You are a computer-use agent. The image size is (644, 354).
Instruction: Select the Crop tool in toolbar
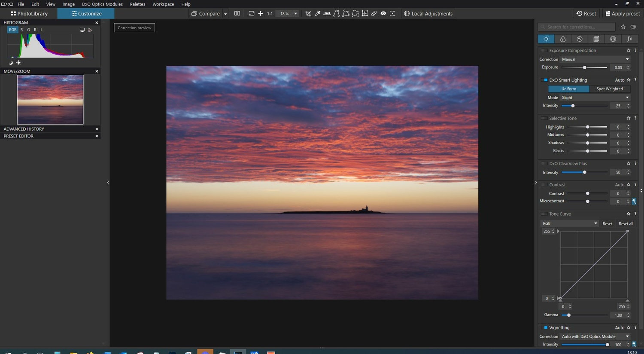(308, 14)
